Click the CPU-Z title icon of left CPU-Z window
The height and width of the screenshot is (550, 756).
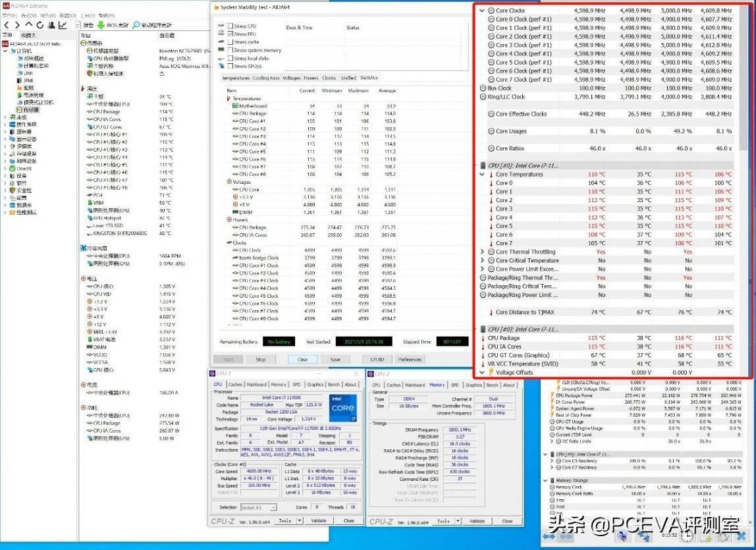click(213, 374)
